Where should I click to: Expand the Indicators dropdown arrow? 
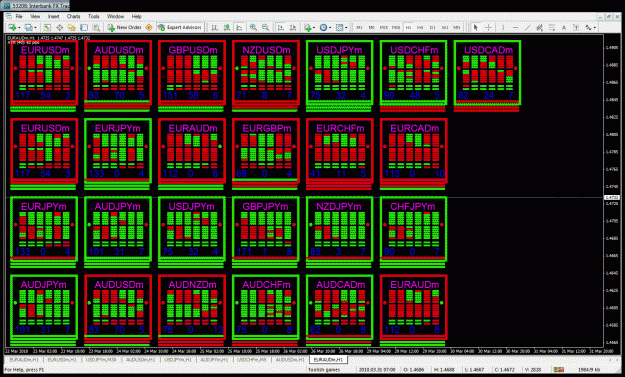click(x=314, y=27)
